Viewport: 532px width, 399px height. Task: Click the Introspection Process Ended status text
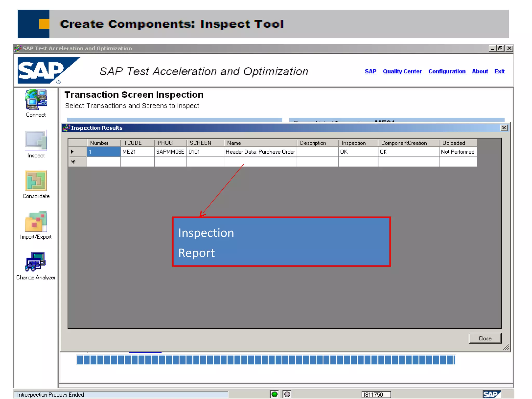(x=50, y=395)
